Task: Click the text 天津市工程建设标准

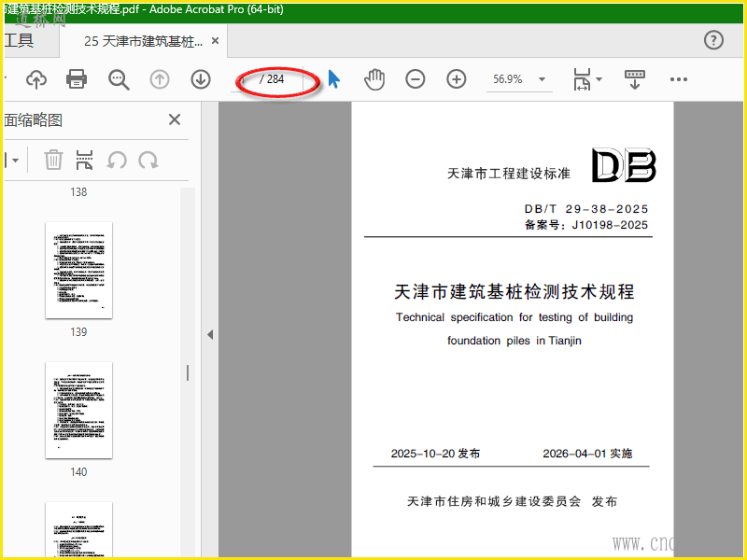Action: coord(508,174)
